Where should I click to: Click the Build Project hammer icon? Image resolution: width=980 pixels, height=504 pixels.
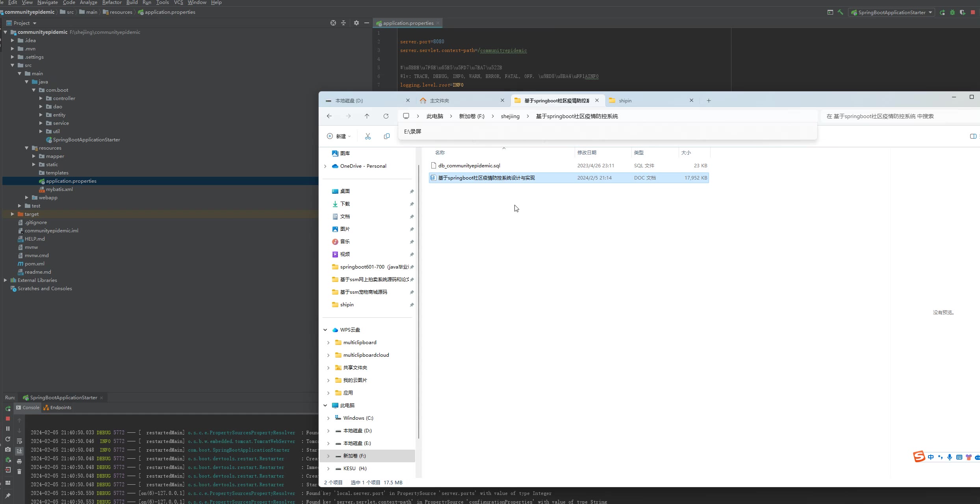[x=841, y=12]
